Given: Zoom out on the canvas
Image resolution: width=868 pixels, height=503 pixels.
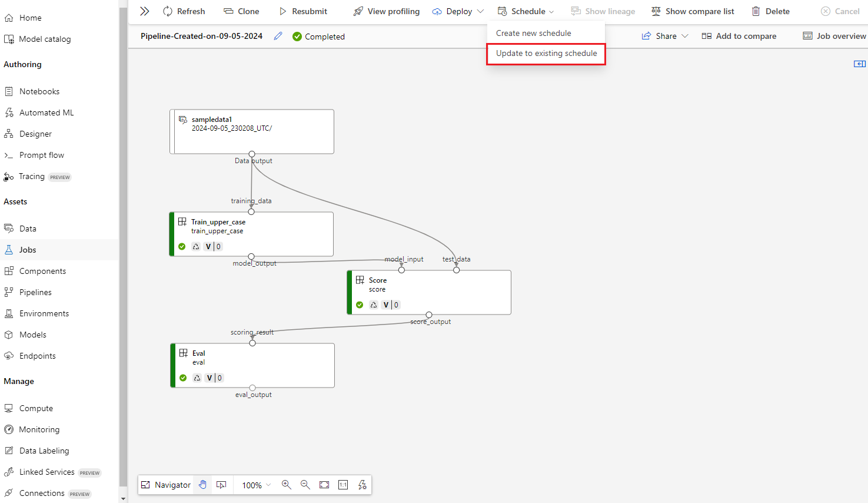Looking at the screenshot, I should (x=305, y=485).
